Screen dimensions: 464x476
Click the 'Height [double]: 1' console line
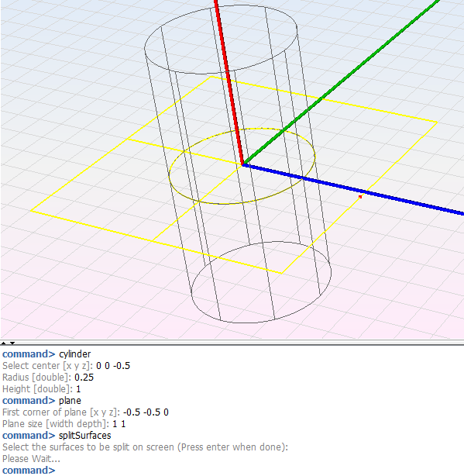tap(42, 389)
